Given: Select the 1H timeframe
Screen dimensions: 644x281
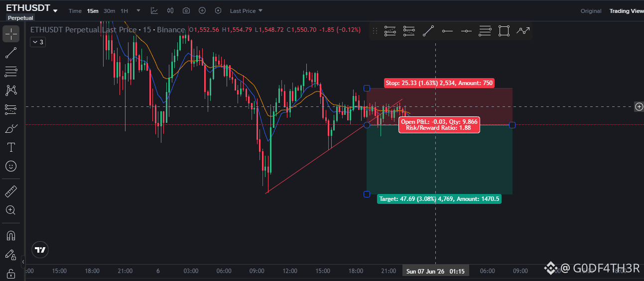Looking at the screenshot, I should [125, 11].
